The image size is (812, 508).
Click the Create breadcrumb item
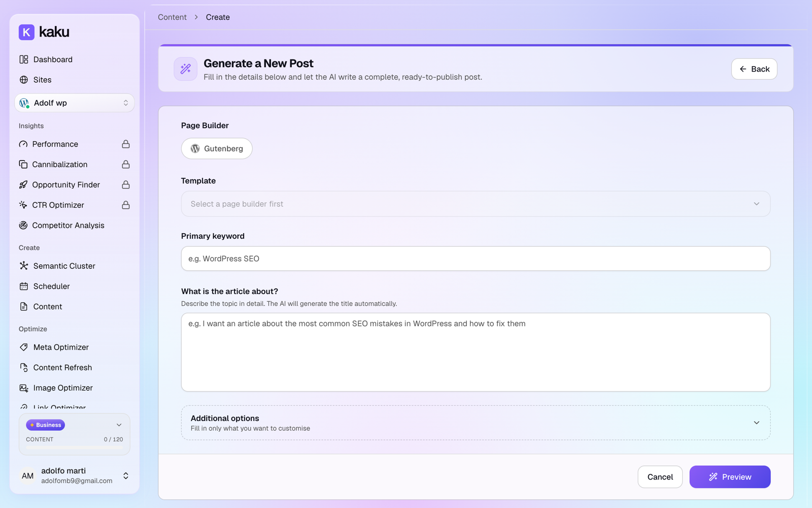tap(218, 17)
